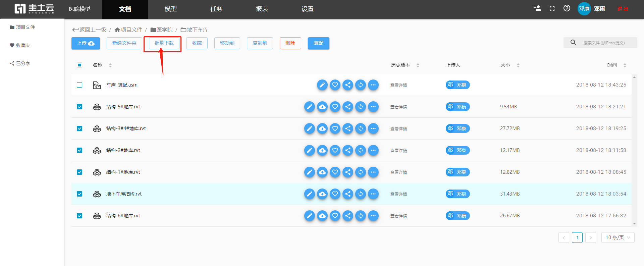Uncheck the box for 结构-6#地库.rvt
The image size is (644, 266).
[79, 216]
